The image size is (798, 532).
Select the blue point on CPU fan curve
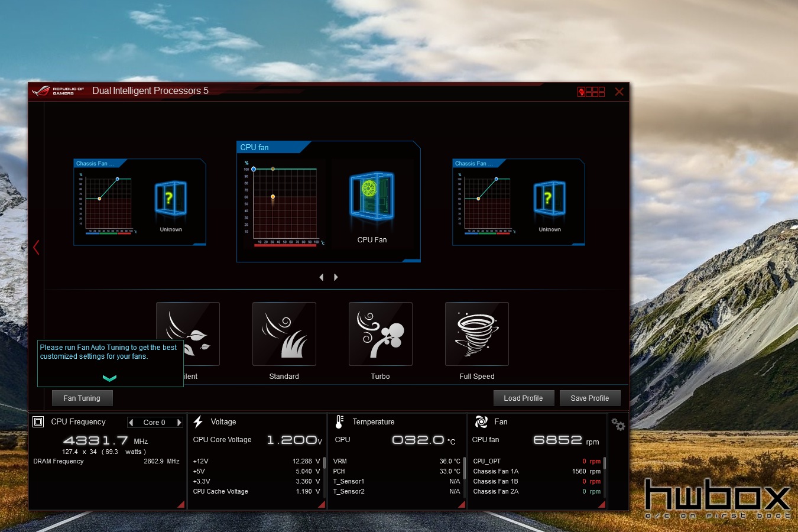[x=254, y=169]
